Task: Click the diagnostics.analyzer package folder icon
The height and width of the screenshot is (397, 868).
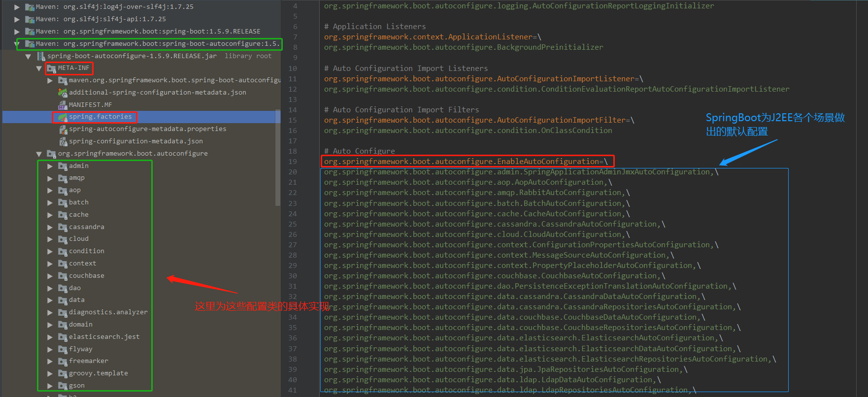Action: tap(63, 312)
